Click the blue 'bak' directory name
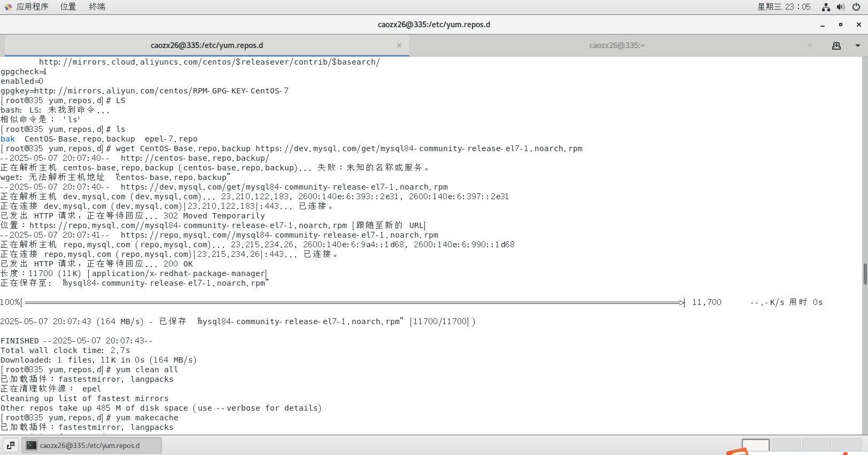This screenshot has height=455, width=868. pyautogui.click(x=7, y=139)
